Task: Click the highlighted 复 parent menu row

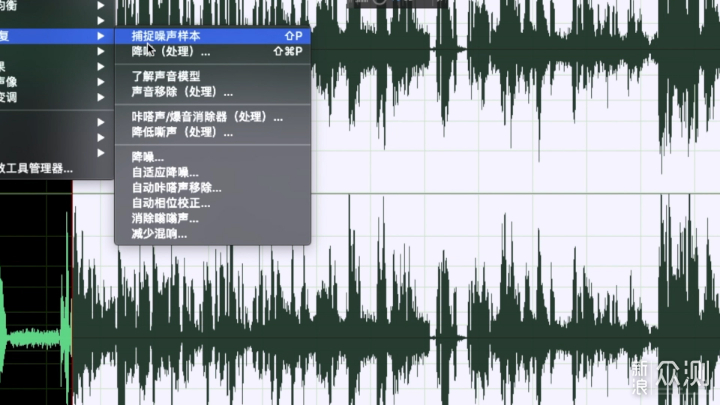Action: (50, 36)
